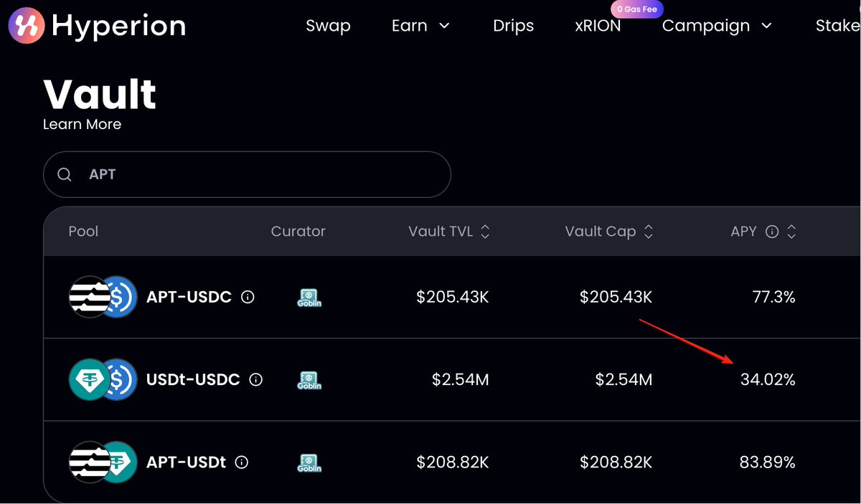Screen dimensions: 861x504
Task: Click Goblin curator icon in APT-USDC row
Action: [x=309, y=298]
